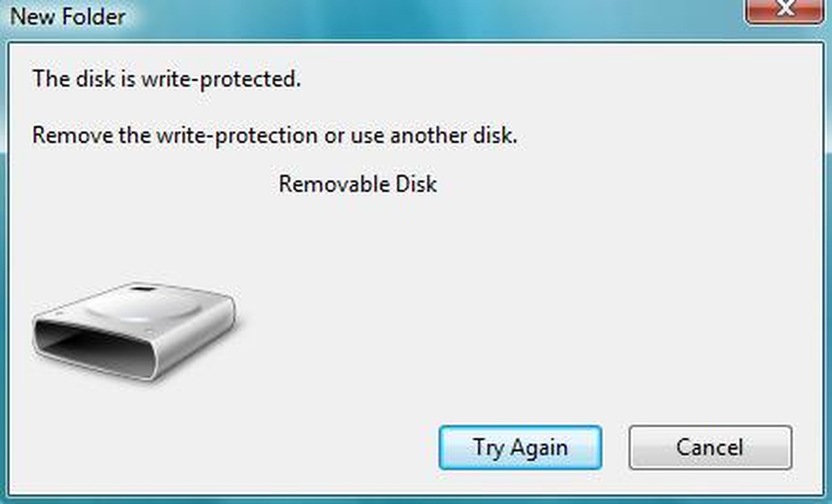This screenshot has width=832, height=504.
Task: Choose the Try Again button
Action: 520,447
